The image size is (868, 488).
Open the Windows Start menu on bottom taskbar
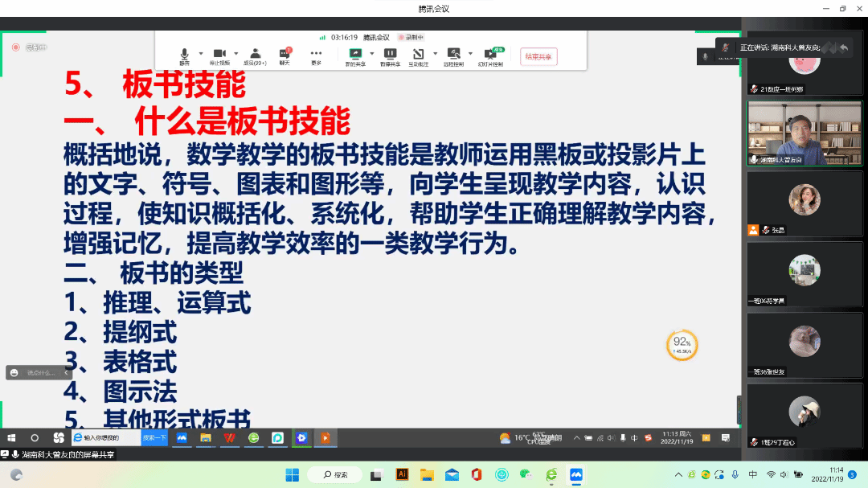tap(292, 474)
